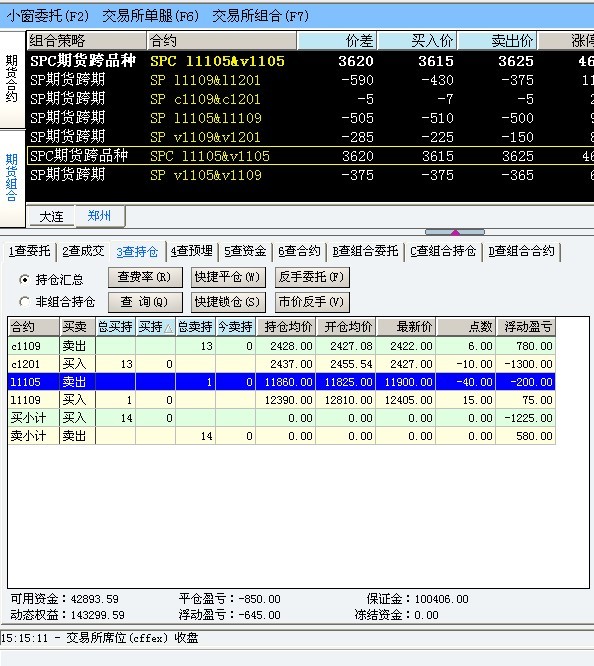This screenshot has width=594, height=666.
Task: Click the 查费率(R) button
Action: click(x=145, y=277)
